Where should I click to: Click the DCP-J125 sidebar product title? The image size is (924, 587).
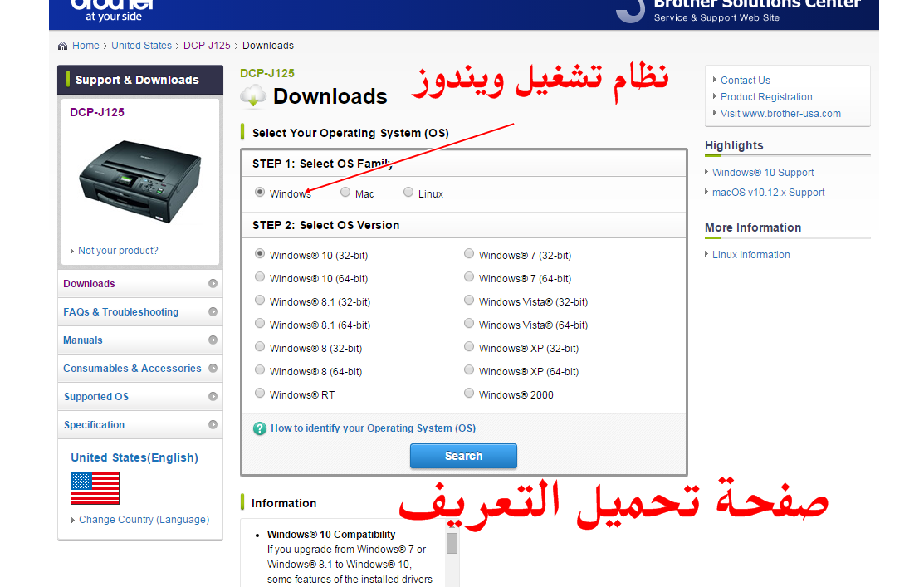point(96,113)
